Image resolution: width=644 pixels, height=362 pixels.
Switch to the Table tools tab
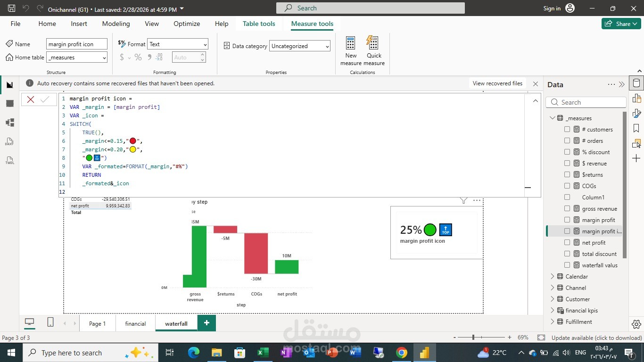tap(259, 24)
